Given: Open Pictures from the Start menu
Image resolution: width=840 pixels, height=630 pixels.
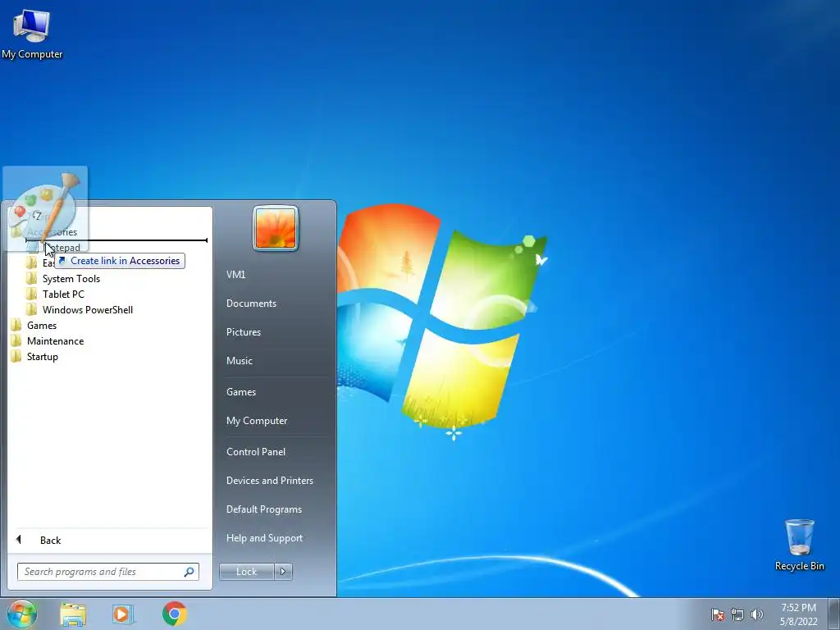Looking at the screenshot, I should tap(243, 332).
